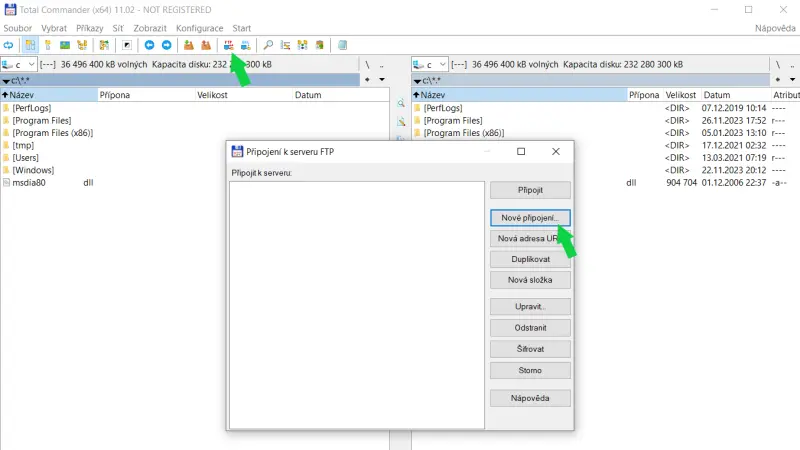Sort right panel by Datum column

click(x=736, y=95)
